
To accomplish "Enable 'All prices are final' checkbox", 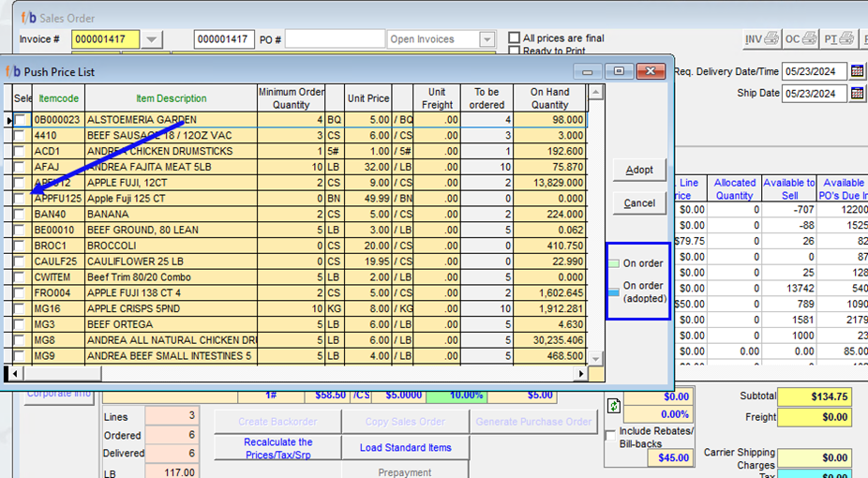I will [x=514, y=38].
